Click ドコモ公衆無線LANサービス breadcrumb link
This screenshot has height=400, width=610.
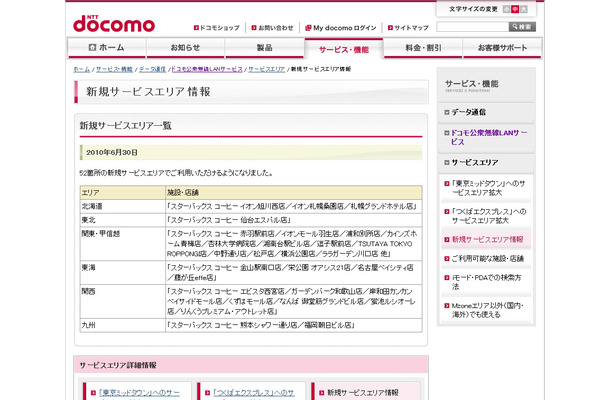[207, 69]
